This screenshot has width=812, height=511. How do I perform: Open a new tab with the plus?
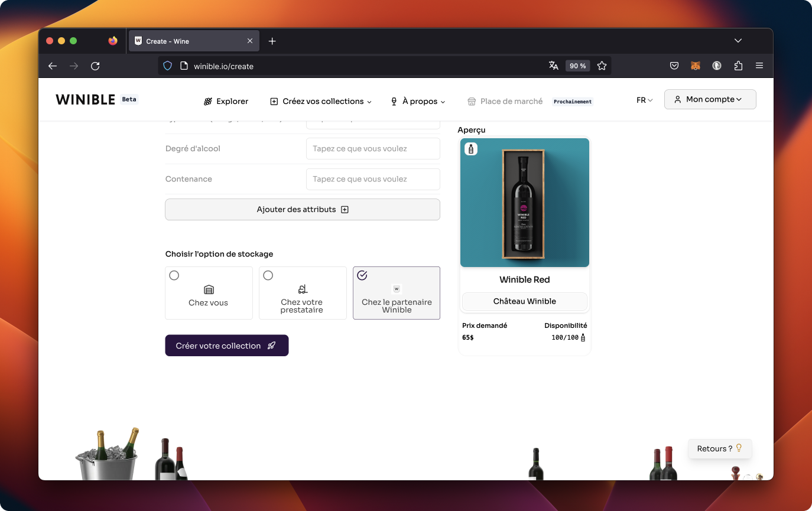pyautogui.click(x=272, y=41)
